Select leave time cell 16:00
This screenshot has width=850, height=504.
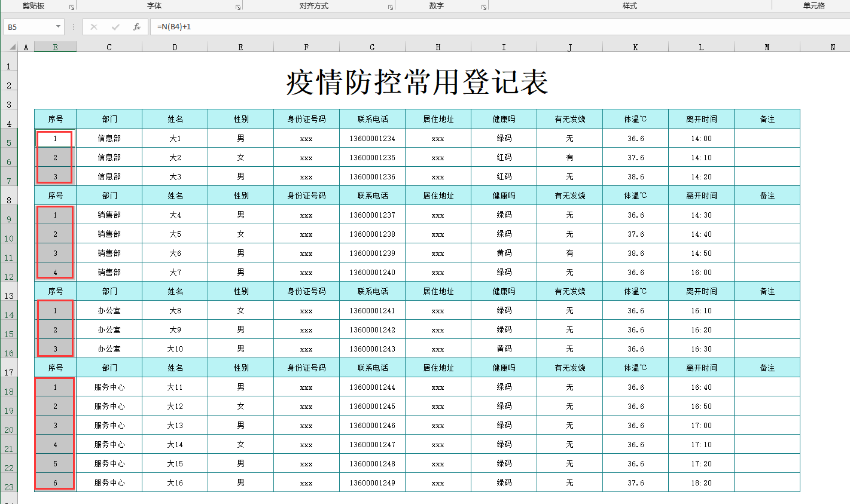pyautogui.click(x=701, y=272)
